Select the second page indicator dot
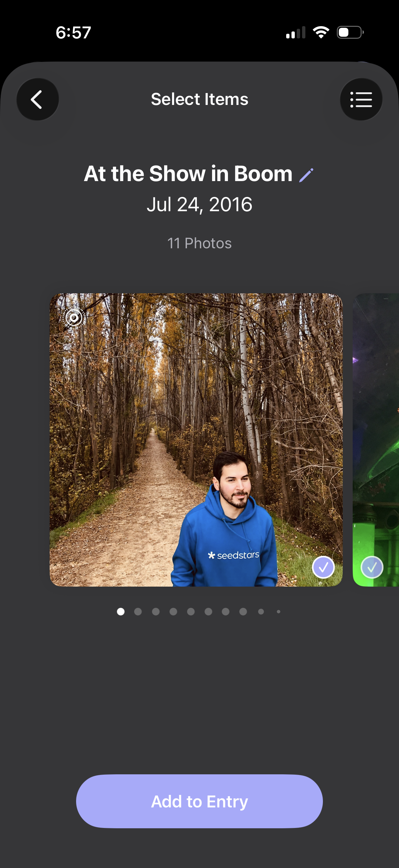The image size is (399, 868). pos(138,611)
